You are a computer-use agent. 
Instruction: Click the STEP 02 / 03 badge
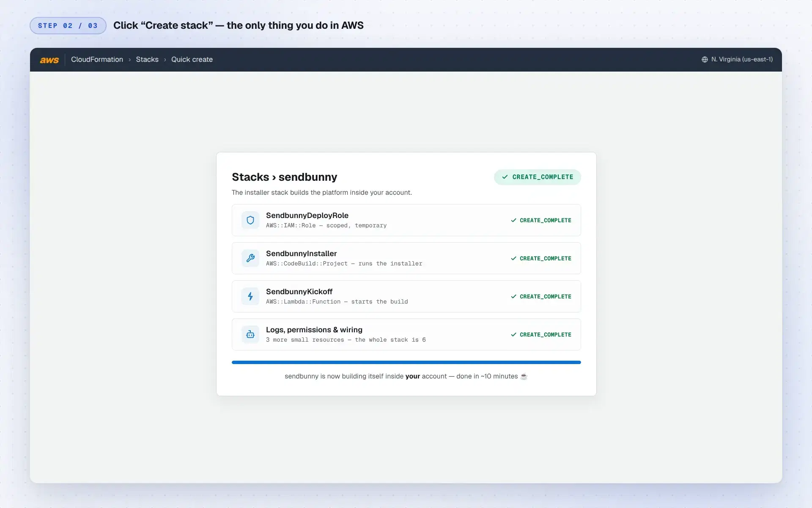68,25
